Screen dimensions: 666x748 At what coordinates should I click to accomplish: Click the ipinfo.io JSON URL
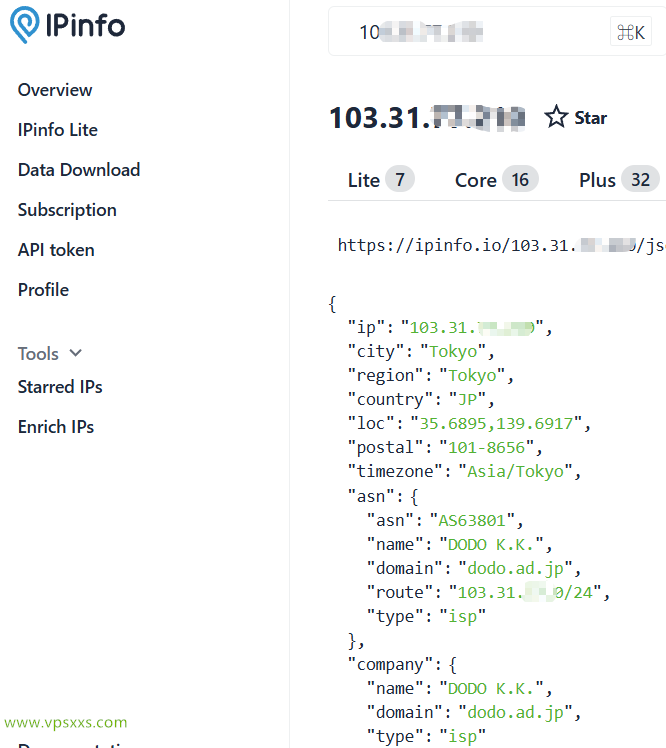click(x=501, y=245)
